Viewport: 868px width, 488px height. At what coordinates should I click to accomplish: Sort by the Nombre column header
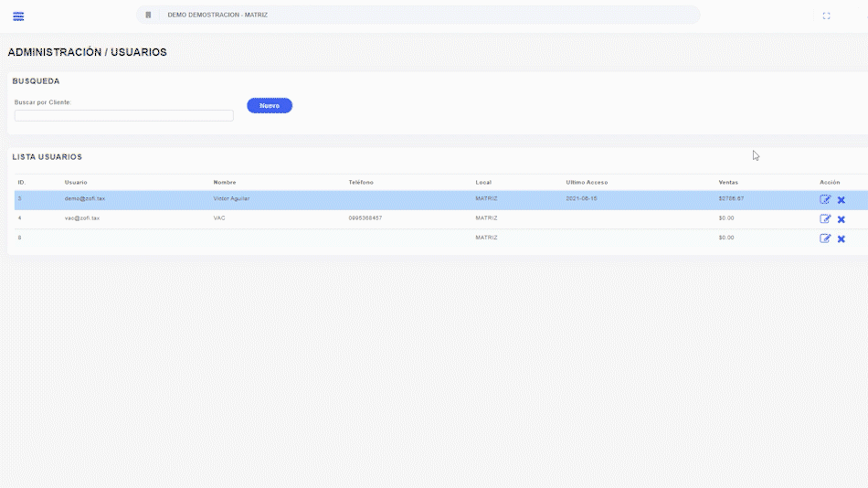pyautogui.click(x=225, y=183)
